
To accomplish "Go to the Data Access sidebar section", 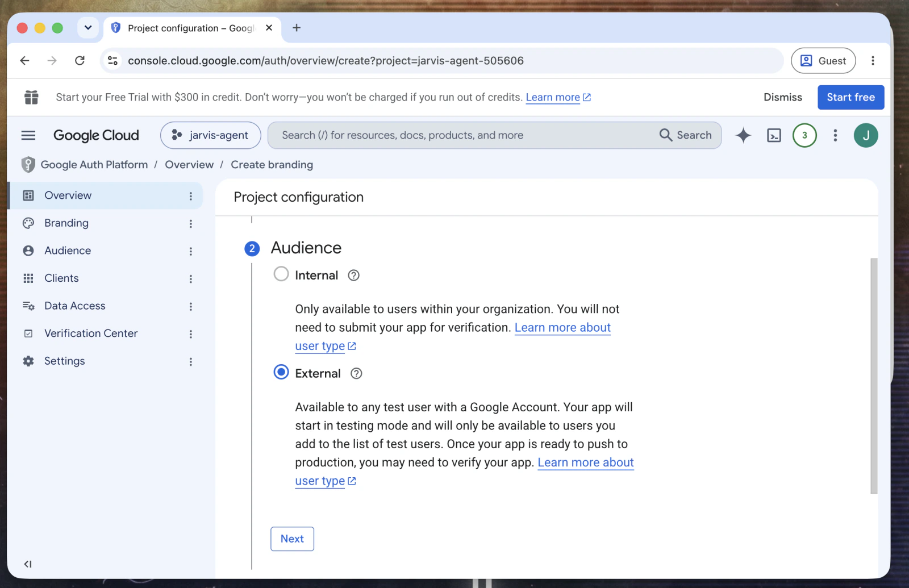I will click(x=106, y=306).
